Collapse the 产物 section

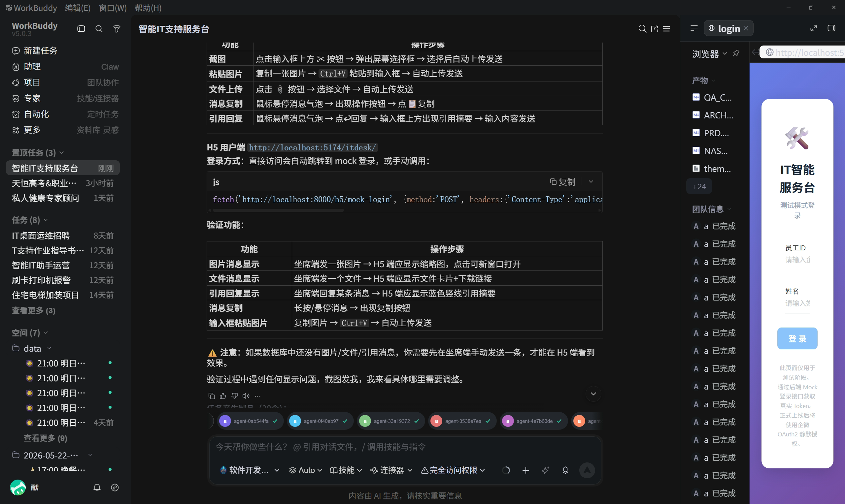[714, 80]
